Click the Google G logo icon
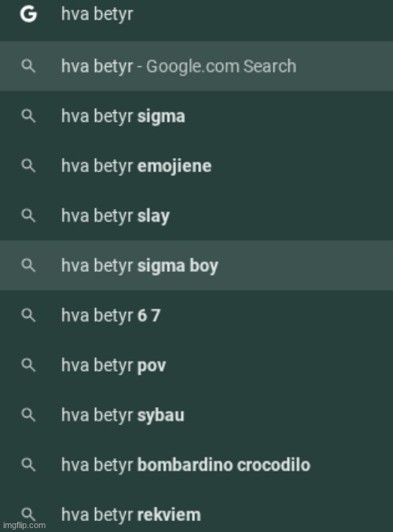 pyautogui.click(x=28, y=14)
